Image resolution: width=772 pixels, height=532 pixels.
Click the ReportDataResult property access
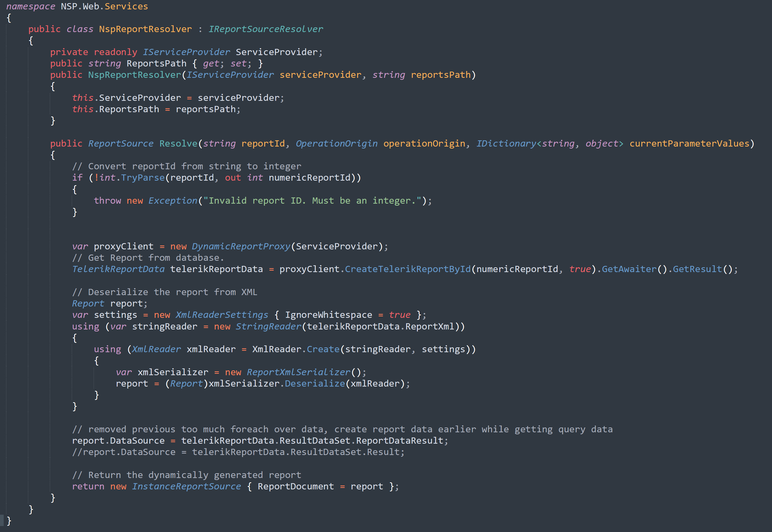click(x=400, y=441)
